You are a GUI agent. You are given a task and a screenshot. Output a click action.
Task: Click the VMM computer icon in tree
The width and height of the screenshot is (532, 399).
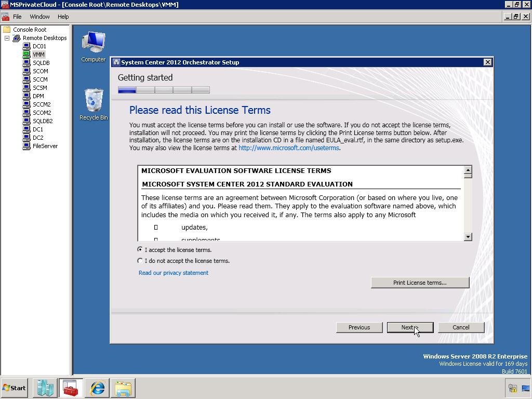click(x=26, y=54)
